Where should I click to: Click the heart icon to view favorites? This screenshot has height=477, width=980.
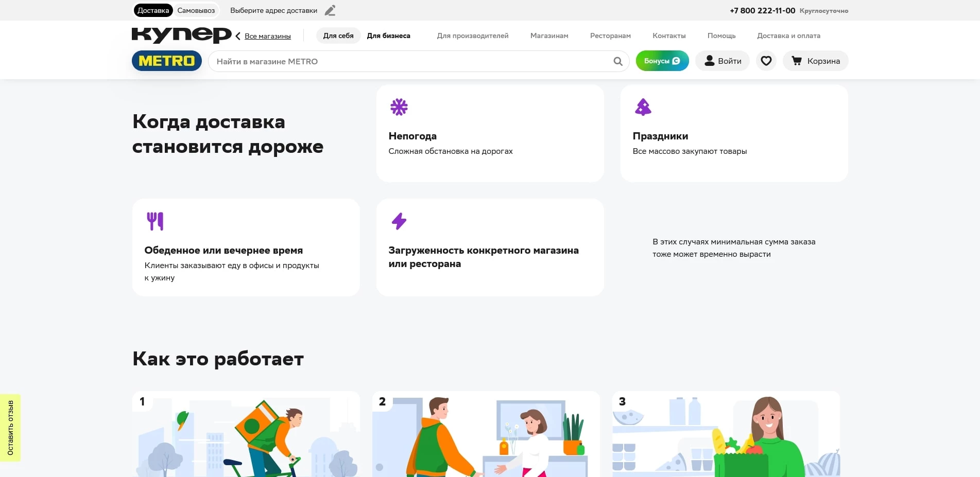pyautogui.click(x=766, y=61)
